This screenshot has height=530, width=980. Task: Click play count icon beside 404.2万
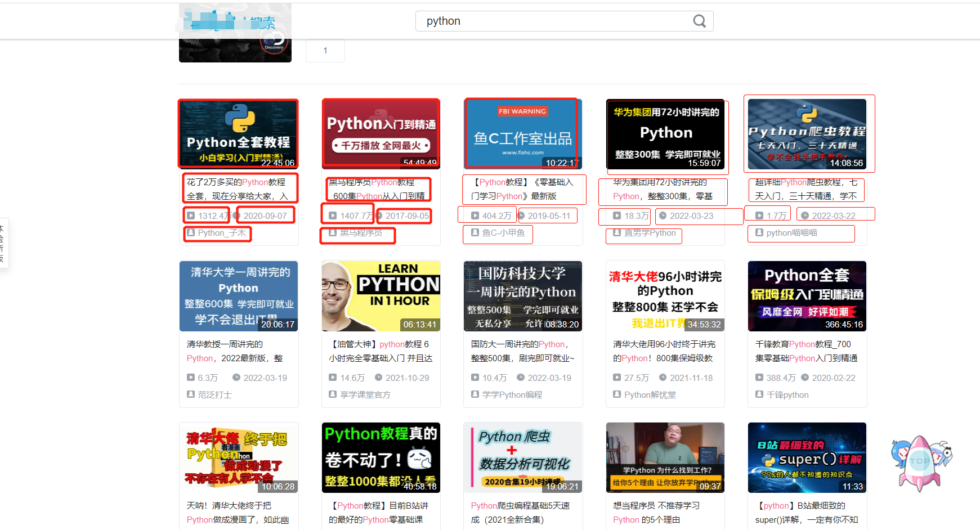pyautogui.click(x=475, y=216)
